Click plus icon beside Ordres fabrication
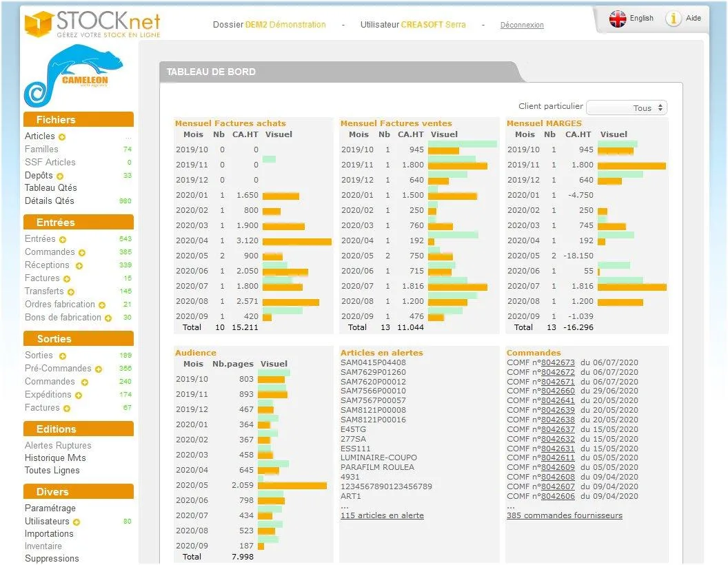The height and width of the screenshot is (565, 728). point(102,305)
